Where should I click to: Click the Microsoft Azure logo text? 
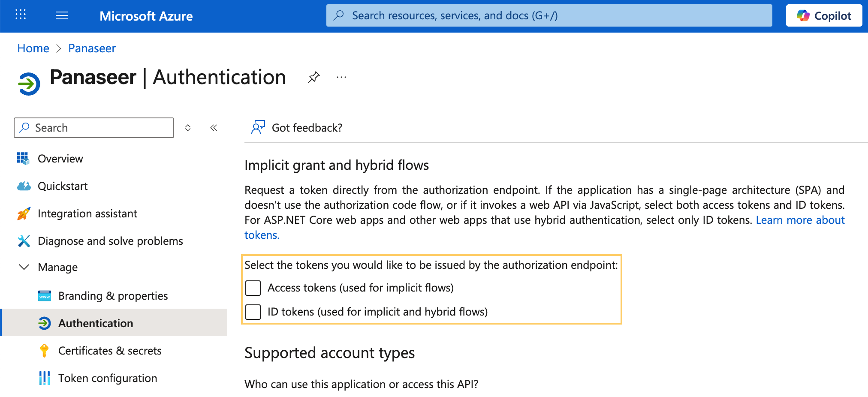(146, 16)
